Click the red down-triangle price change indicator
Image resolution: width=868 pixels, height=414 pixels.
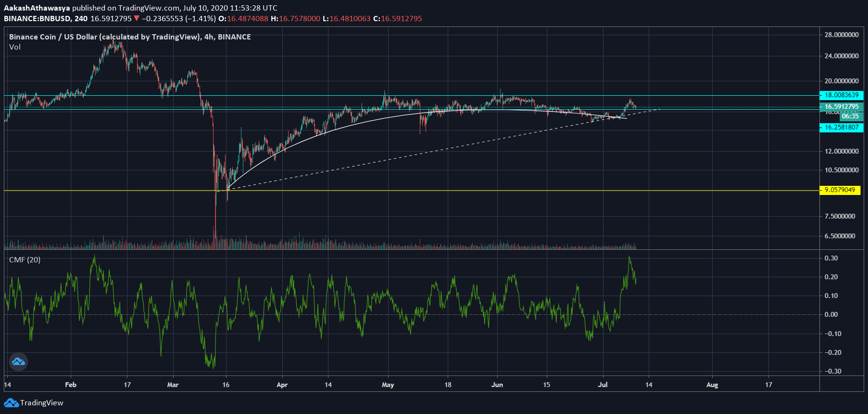[x=137, y=19]
